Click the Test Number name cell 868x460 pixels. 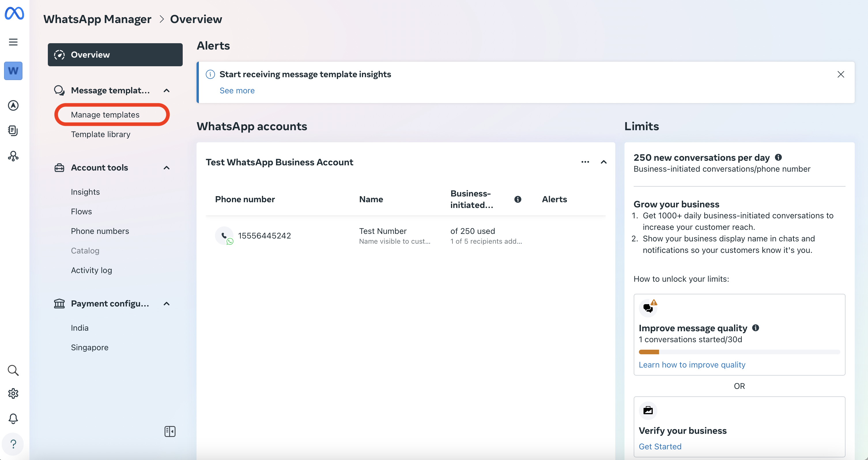point(383,231)
